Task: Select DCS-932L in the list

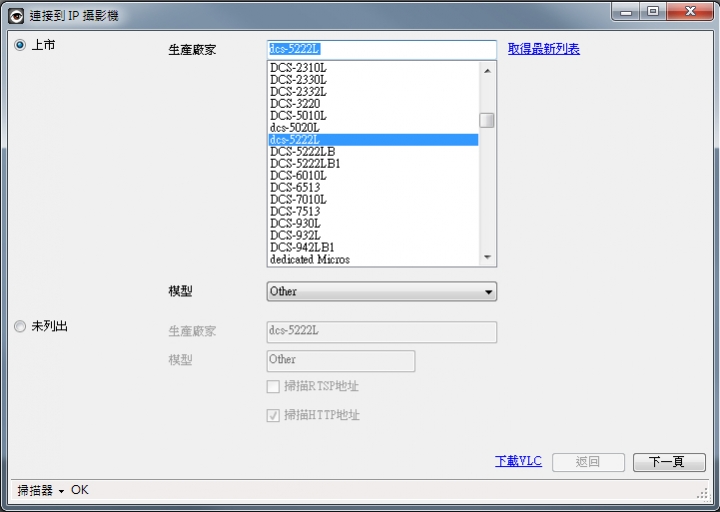Action: click(373, 235)
